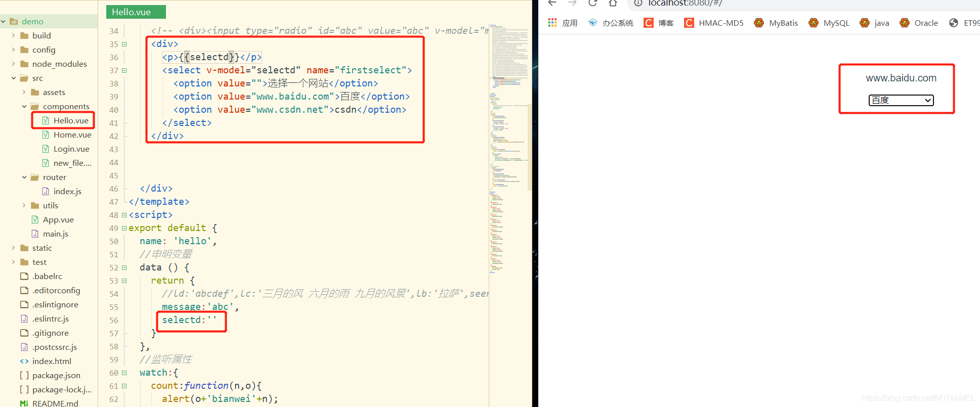
Task: Click the MySQL bookmark icon
Action: 814,23
